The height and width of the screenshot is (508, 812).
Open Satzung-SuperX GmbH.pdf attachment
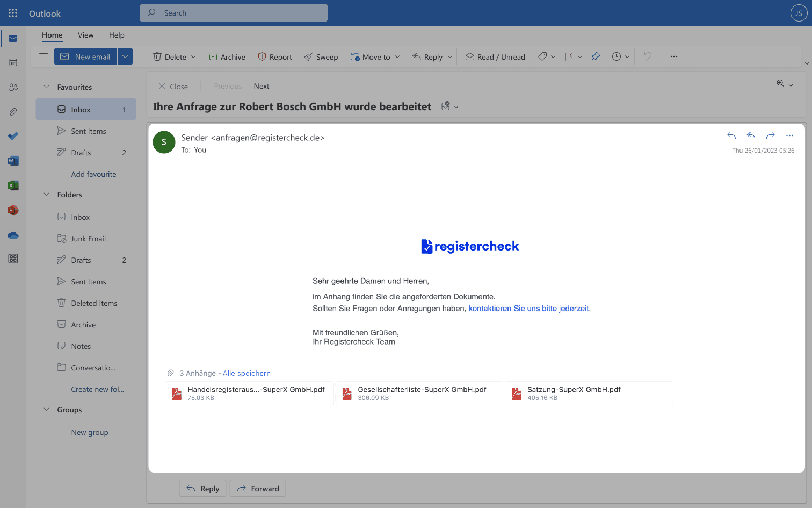click(x=589, y=393)
